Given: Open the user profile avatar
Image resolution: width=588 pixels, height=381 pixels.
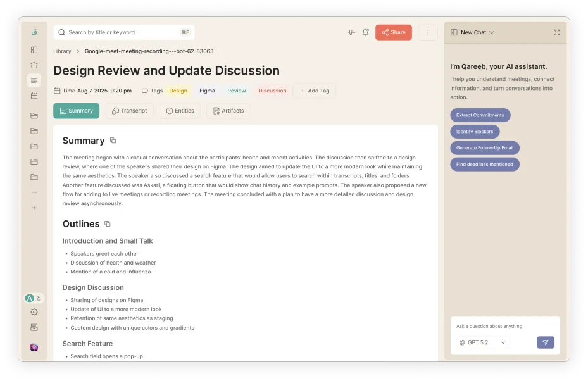Looking at the screenshot, I should pos(34,347).
